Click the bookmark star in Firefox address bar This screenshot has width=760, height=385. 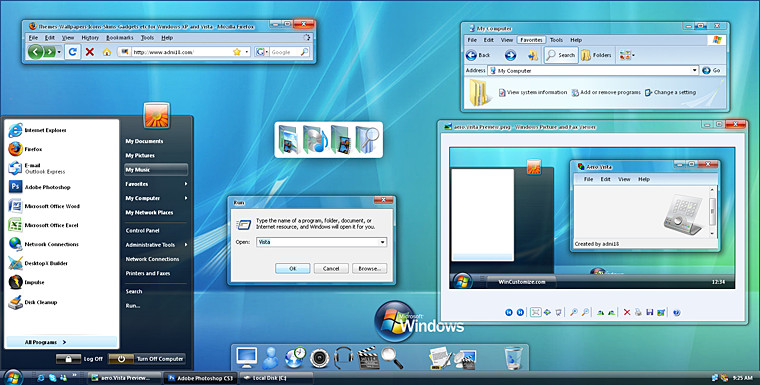(237, 52)
